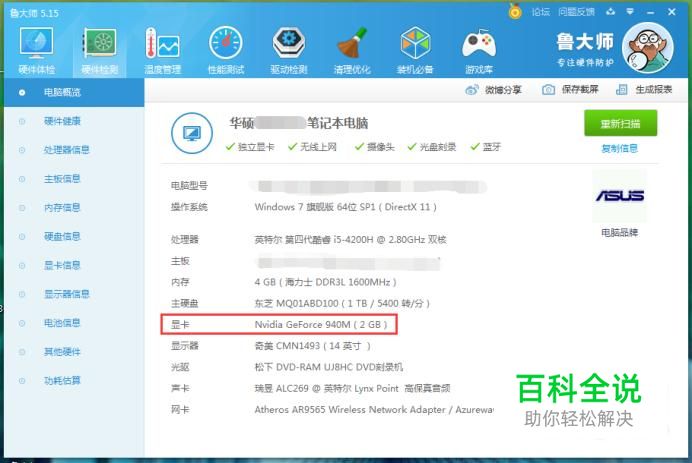
Task: Open the 硬件体检 hardware checkup tab
Action: [37, 50]
